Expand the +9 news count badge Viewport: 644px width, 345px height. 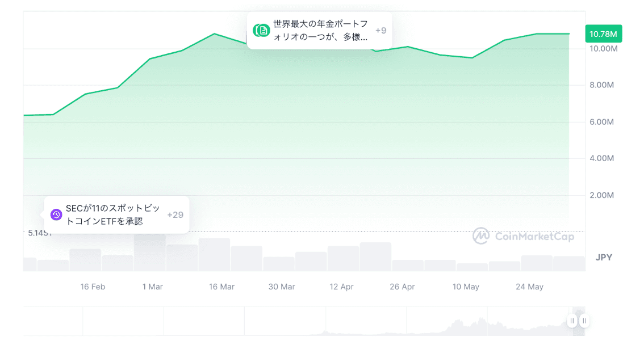[380, 31]
